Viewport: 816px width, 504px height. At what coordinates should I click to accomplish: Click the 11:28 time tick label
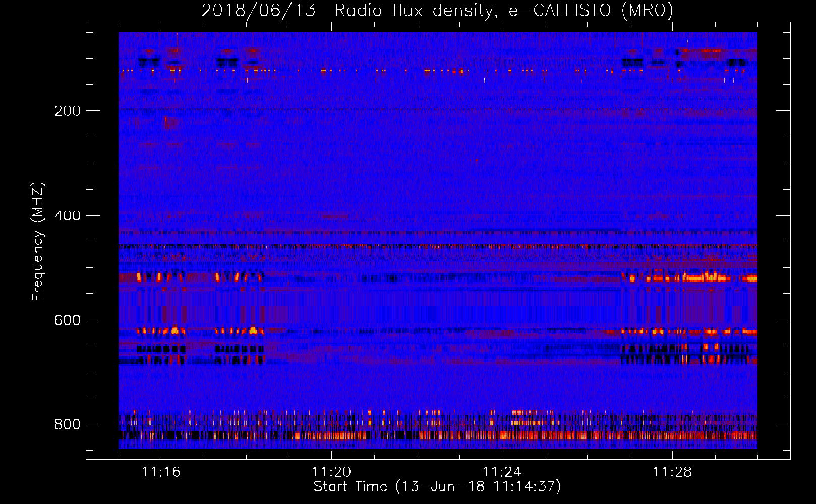click(x=672, y=472)
